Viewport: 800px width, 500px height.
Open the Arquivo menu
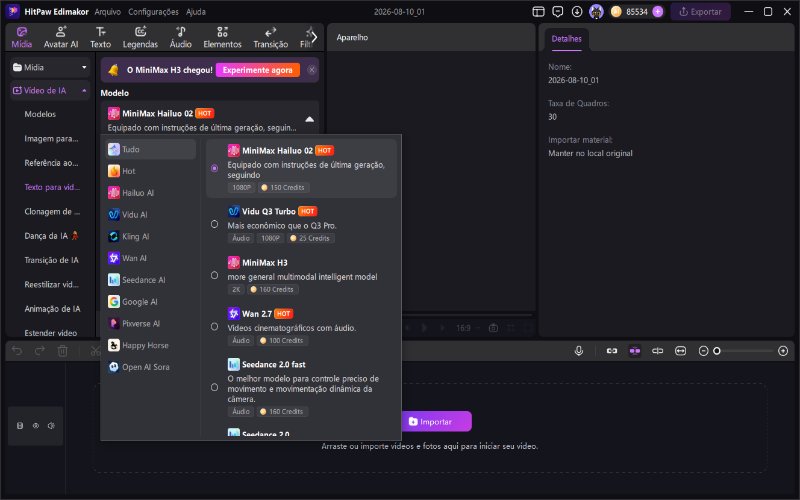108,12
